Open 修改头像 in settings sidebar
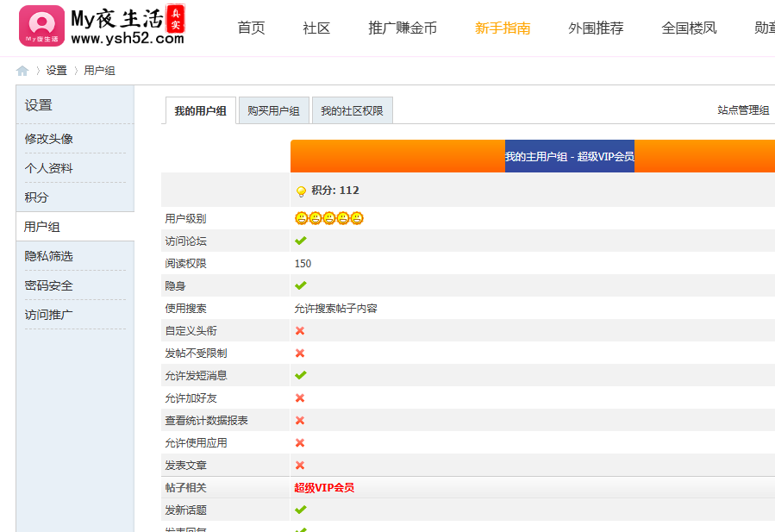Viewport: 775px width, 532px height. pos(49,139)
